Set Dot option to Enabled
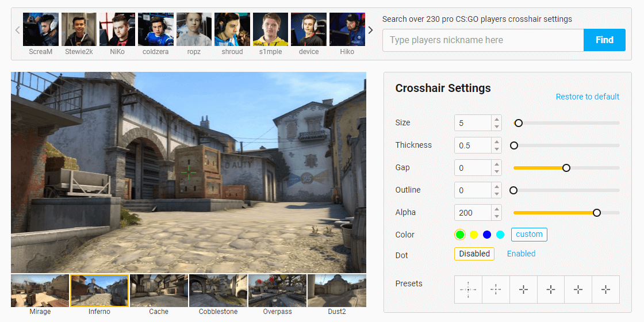Viewport: 644px width, 322px height. tap(521, 254)
